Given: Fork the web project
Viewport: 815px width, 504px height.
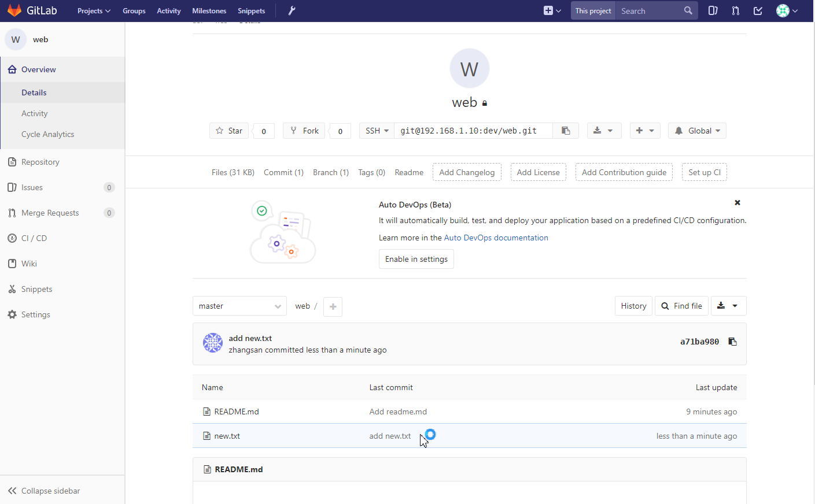Looking at the screenshot, I should (x=304, y=131).
